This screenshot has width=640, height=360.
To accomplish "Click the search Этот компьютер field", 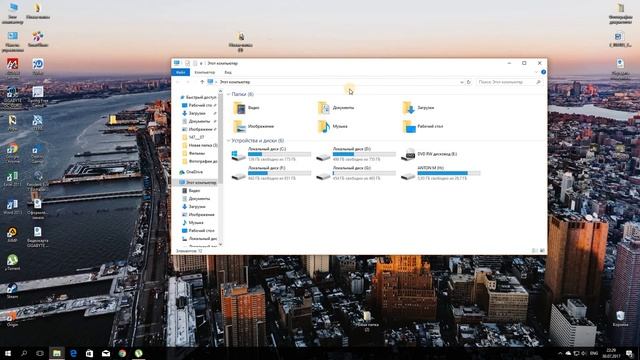I will click(509, 82).
